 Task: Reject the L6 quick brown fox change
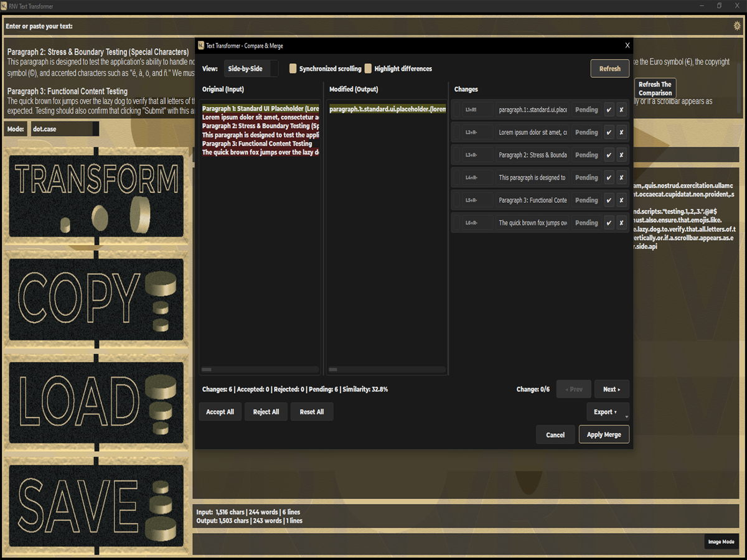[x=621, y=223]
